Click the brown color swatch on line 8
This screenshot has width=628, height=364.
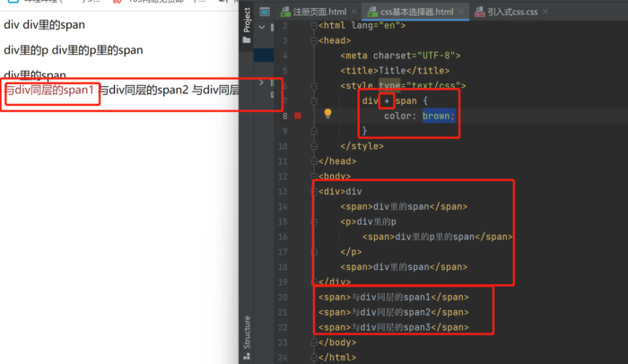[x=298, y=116]
